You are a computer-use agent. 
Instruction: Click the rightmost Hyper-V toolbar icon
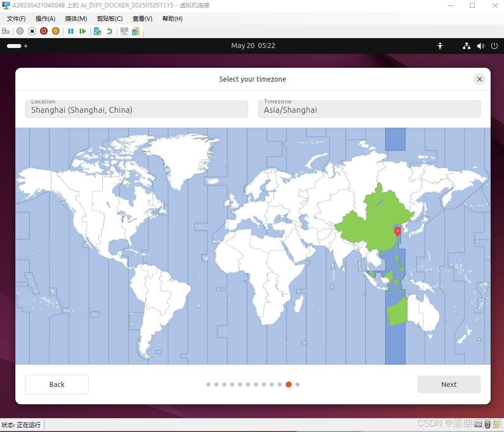[136, 31]
